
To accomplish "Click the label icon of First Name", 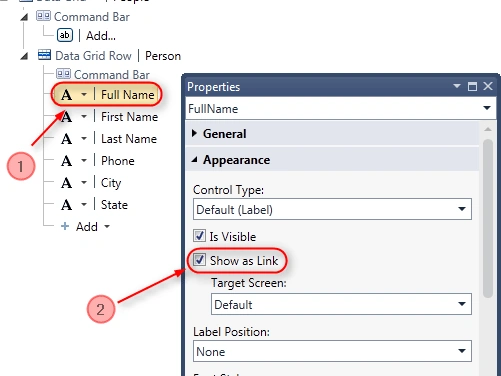I will point(66,117).
